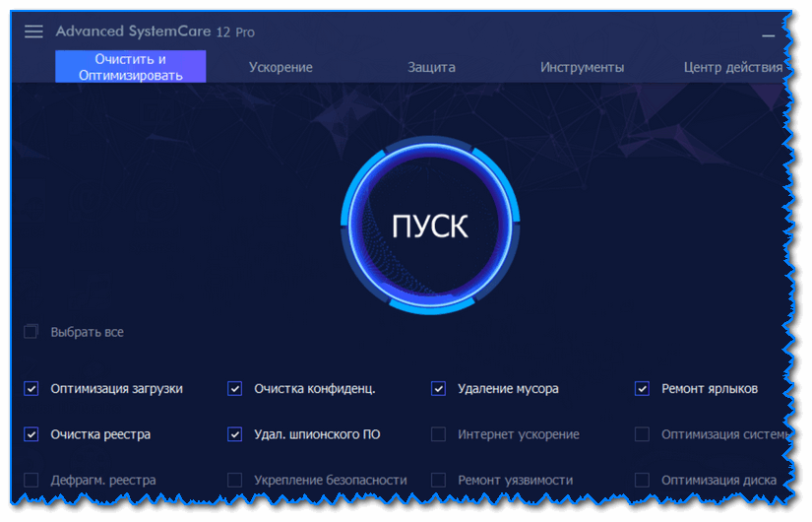Enable Дефрагм. реестра checkbox
The width and height of the screenshot is (812, 522).
point(31,480)
